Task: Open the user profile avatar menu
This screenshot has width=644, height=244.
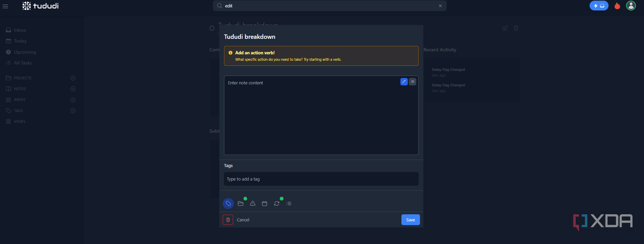Action: tap(631, 5)
